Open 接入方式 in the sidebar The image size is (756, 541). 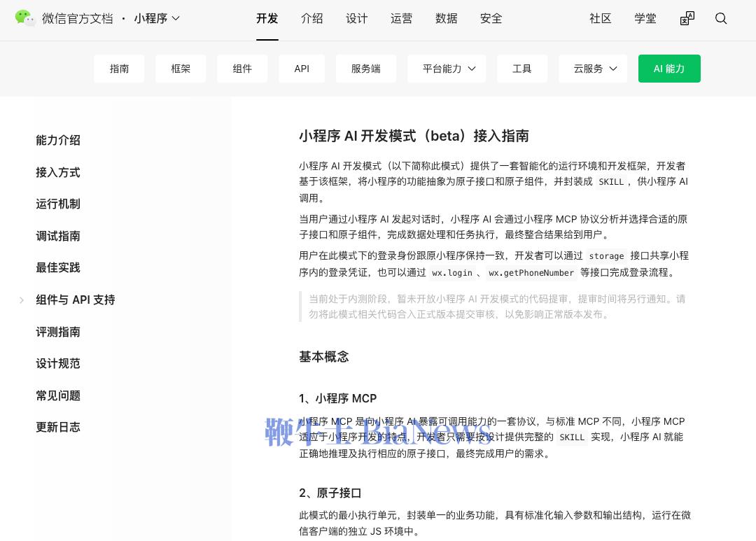[58, 172]
